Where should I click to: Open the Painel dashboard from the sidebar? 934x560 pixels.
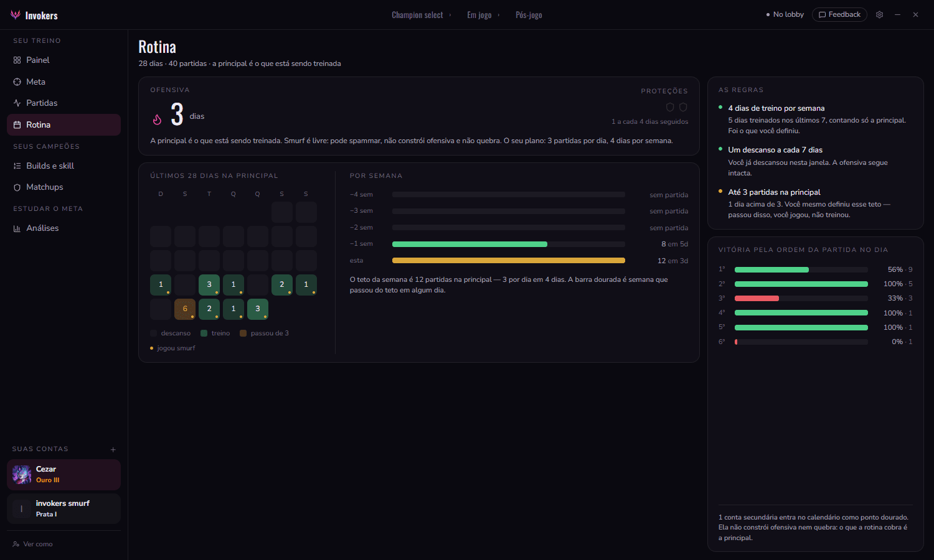tap(64, 60)
